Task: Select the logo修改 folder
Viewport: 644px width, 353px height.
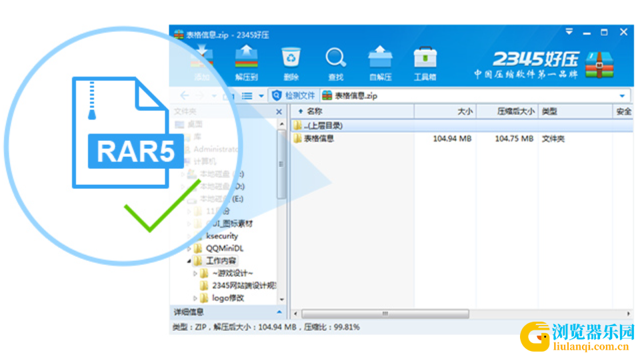Action: click(228, 298)
